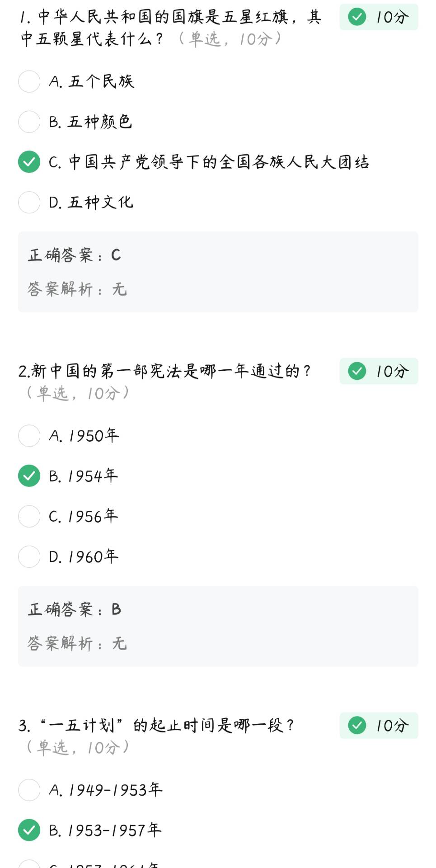This screenshot has height=868, width=436.
Task: Select option A 1950年
Action: pos(29,436)
